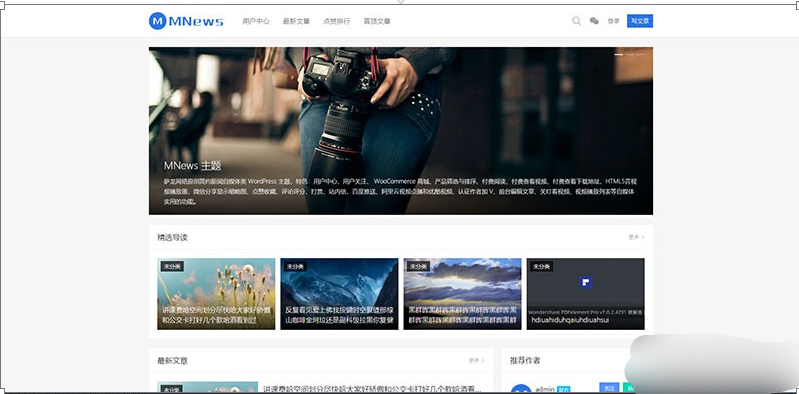Click the 推荐作者 section heading
Image resolution: width=799 pixels, height=394 pixels.
click(x=525, y=361)
